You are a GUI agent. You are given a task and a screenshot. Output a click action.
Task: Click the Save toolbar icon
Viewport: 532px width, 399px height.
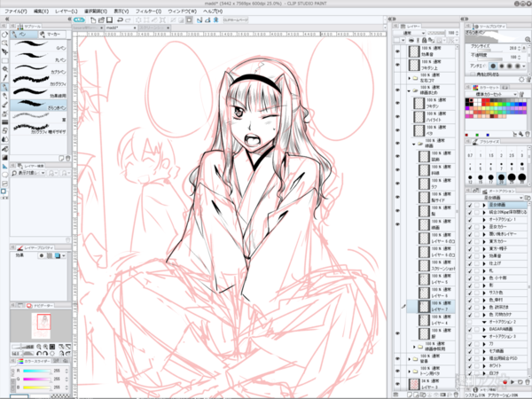coord(109,20)
